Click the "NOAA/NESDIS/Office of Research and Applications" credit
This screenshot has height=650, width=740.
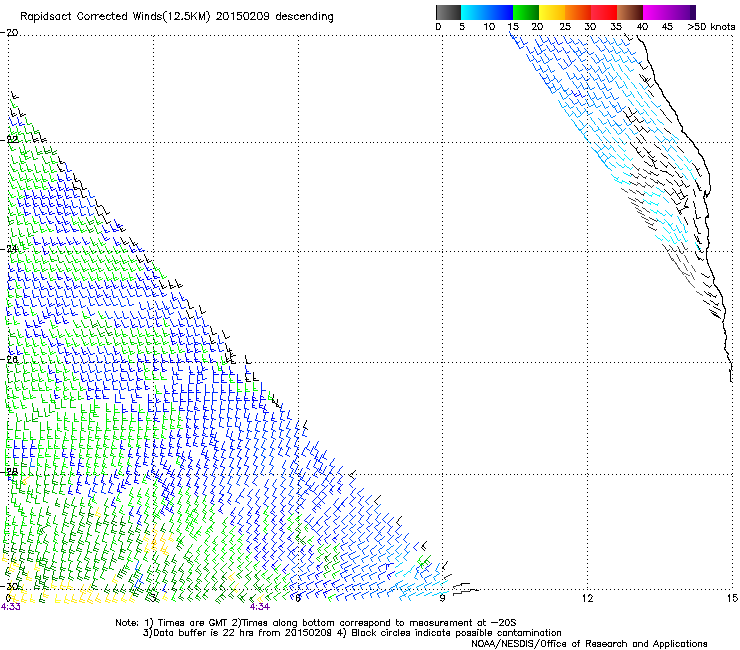pyautogui.click(x=589, y=644)
